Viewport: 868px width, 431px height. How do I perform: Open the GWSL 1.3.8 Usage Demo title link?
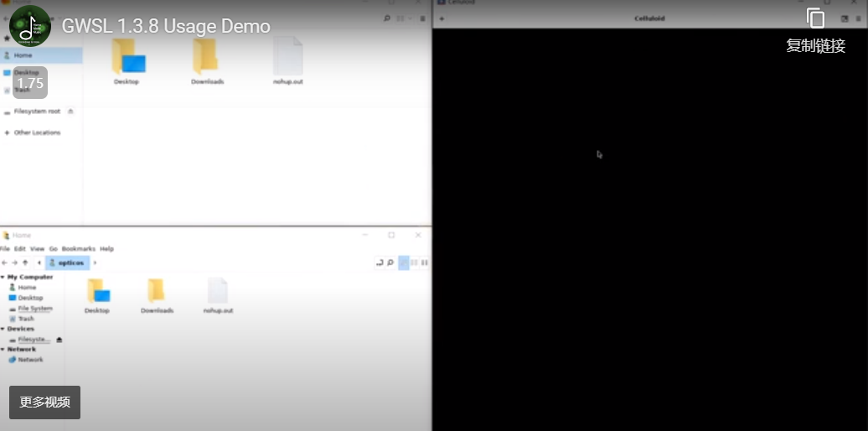166,26
